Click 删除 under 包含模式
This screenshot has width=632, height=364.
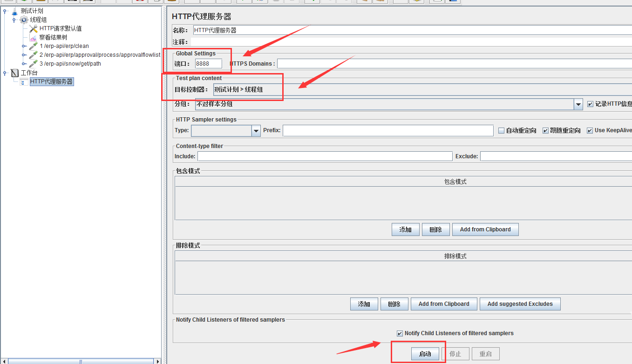point(436,229)
